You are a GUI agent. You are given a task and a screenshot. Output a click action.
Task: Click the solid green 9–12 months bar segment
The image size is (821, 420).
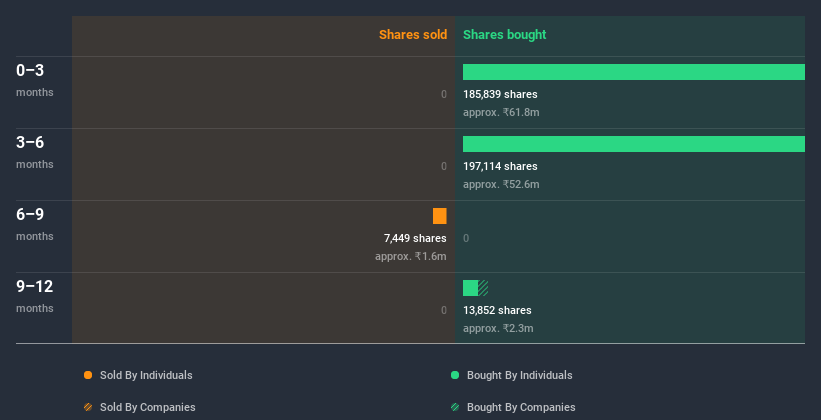click(470, 288)
